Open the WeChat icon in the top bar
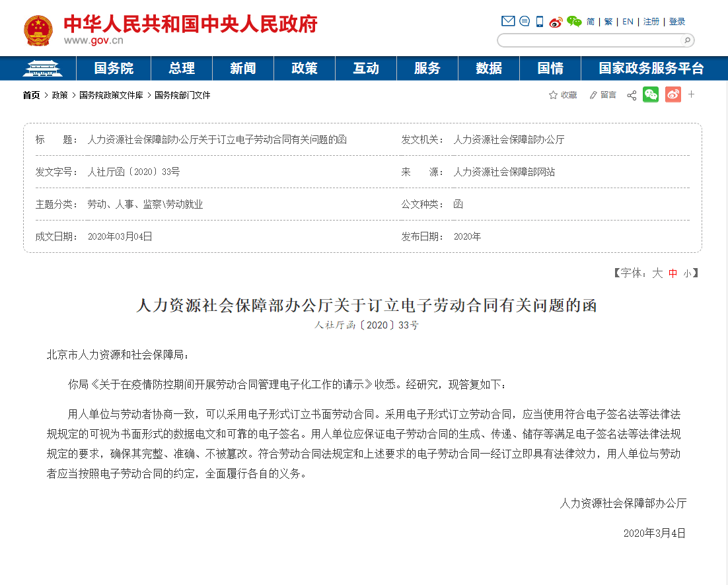728x585 pixels. click(574, 22)
